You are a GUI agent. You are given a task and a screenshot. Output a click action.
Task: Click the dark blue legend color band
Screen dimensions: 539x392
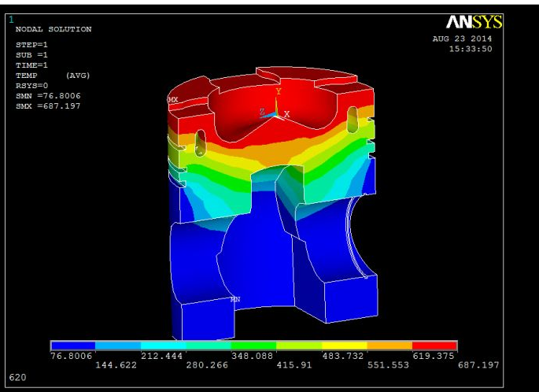click(73, 346)
